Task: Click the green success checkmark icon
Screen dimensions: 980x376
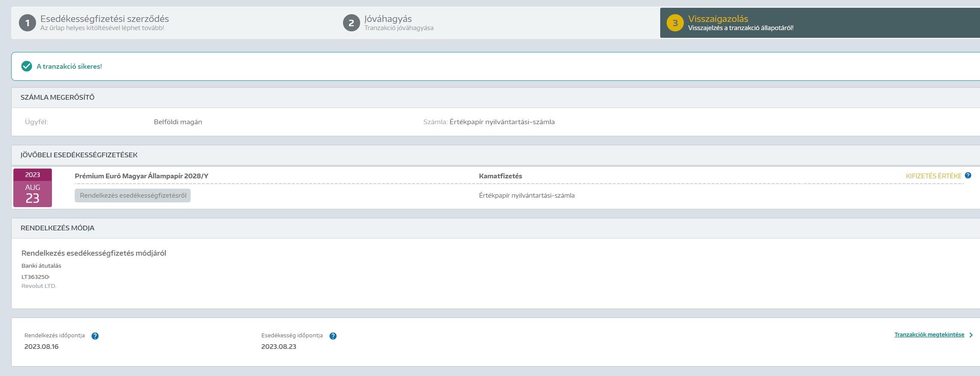Action: click(27, 66)
